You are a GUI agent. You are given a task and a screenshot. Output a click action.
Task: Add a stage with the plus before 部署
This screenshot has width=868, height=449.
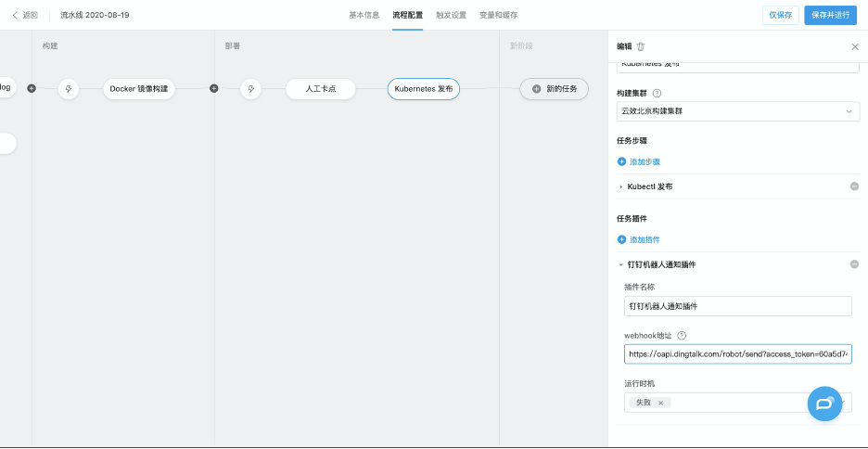tap(213, 88)
